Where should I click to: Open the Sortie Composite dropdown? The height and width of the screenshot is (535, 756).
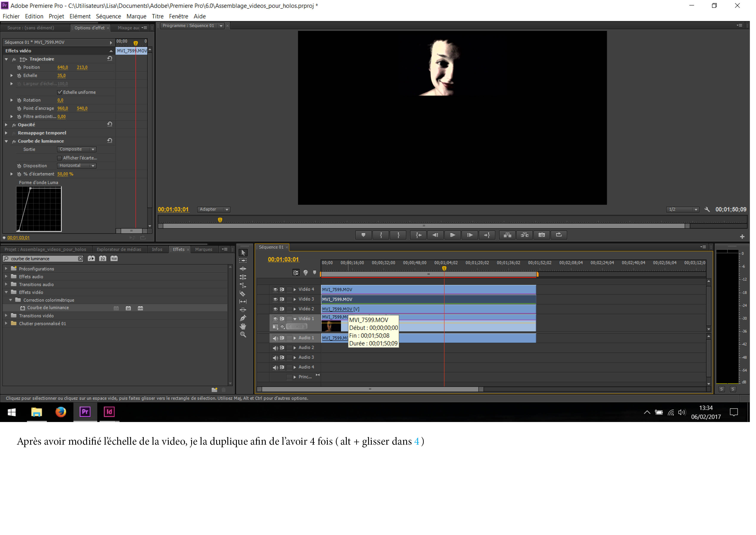pos(76,149)
